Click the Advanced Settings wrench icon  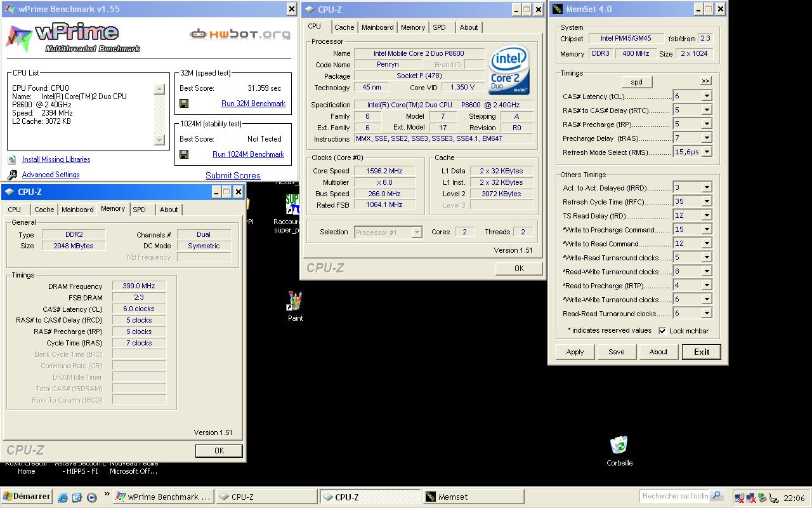point(12,175)
